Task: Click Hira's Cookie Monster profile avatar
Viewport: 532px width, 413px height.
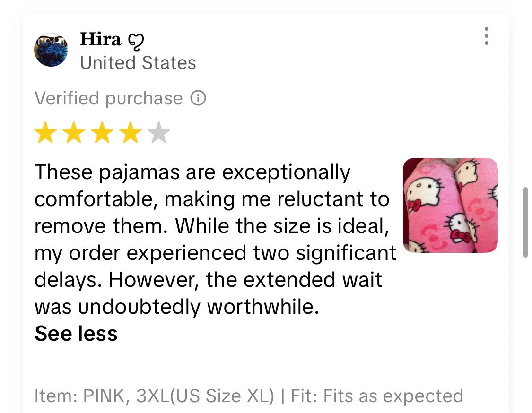Action: pyautogui.click(x=51, y=50)
